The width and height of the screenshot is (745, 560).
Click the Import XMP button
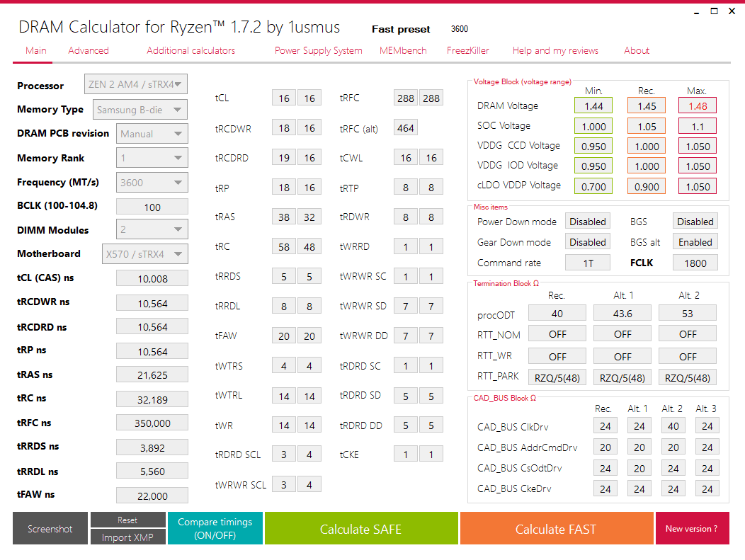pyautogui.click(x=127, y=537)
